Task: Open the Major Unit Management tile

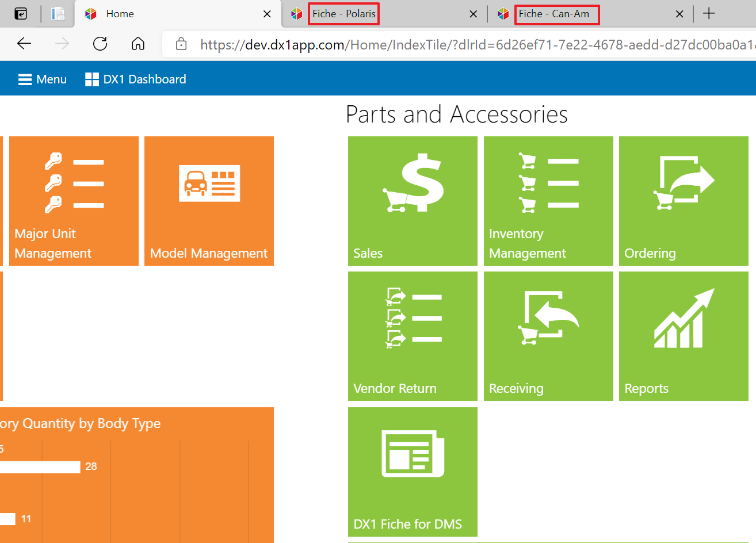Action: point(74,201)
